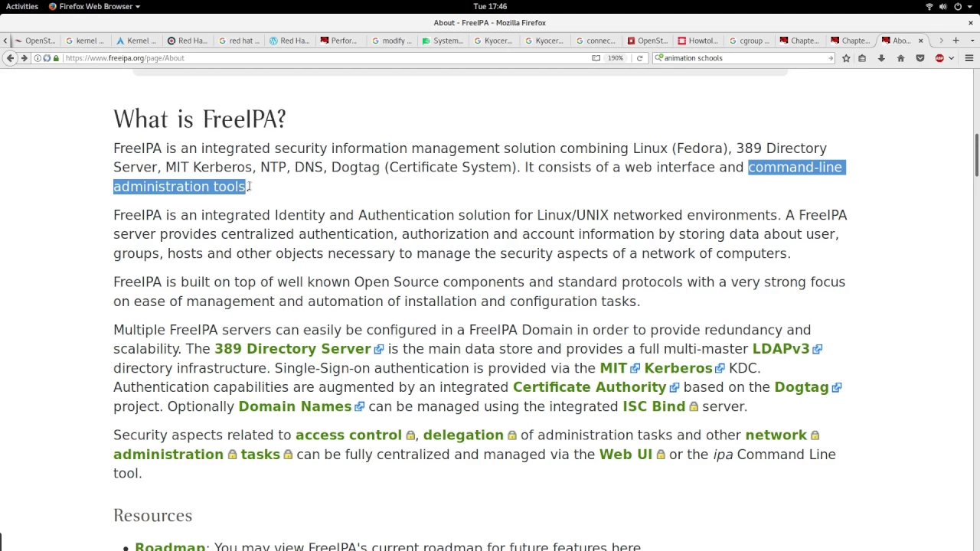The image size is (980, 551).
Task: Click the power icon in top bar
Action: coord(958,6)
